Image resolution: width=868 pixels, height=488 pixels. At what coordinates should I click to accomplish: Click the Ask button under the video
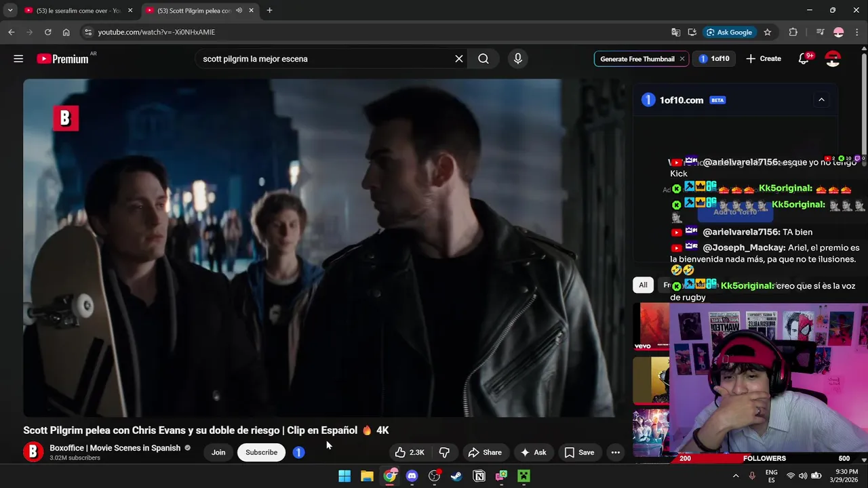pos(533,452)
